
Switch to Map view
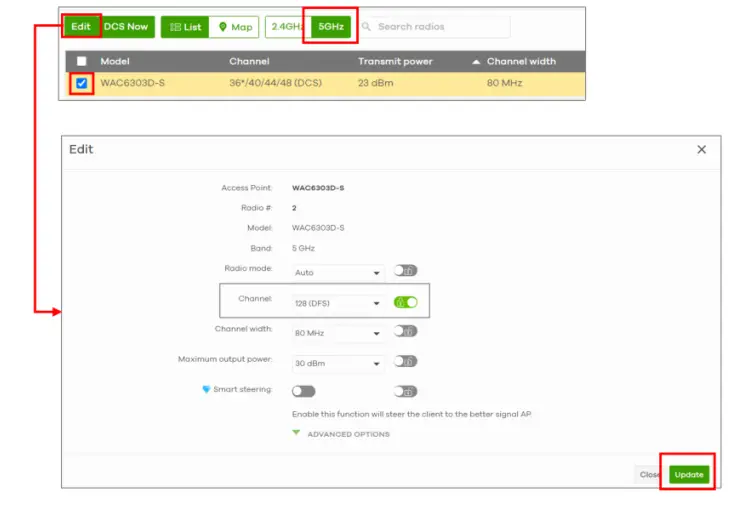click(x=234, y=27)
